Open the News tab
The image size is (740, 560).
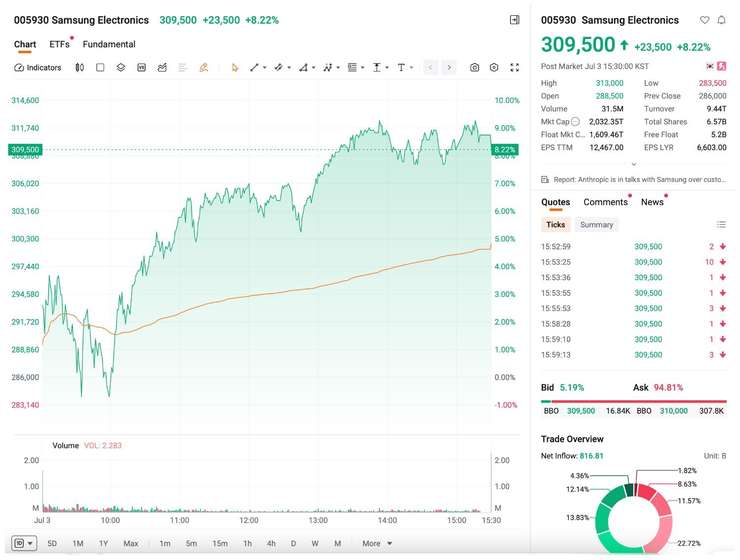click(652, 202)
